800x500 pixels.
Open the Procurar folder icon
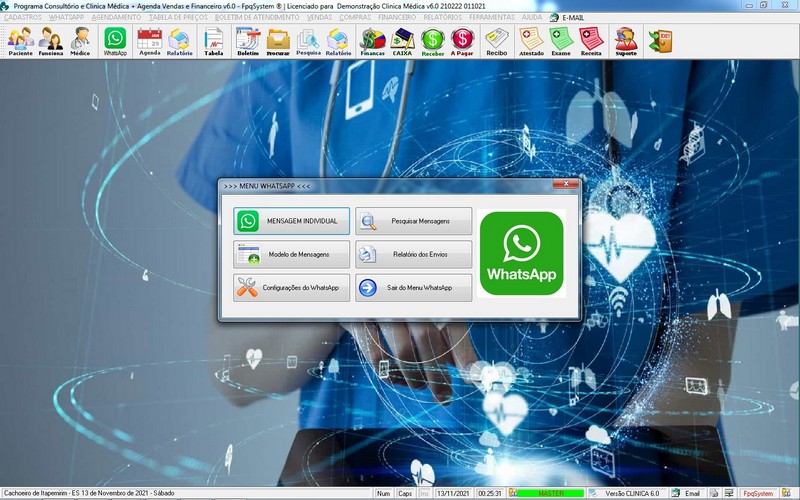(278, 42)
